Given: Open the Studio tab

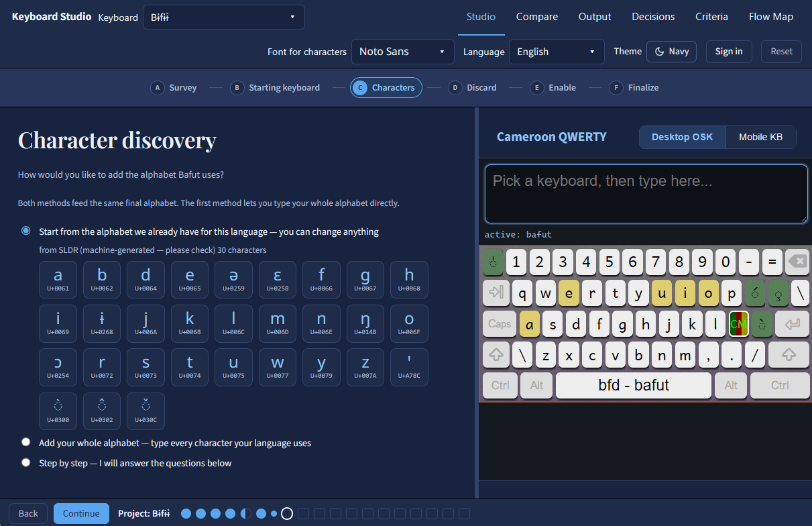Looking at the screenshot, I should point(481,17).
